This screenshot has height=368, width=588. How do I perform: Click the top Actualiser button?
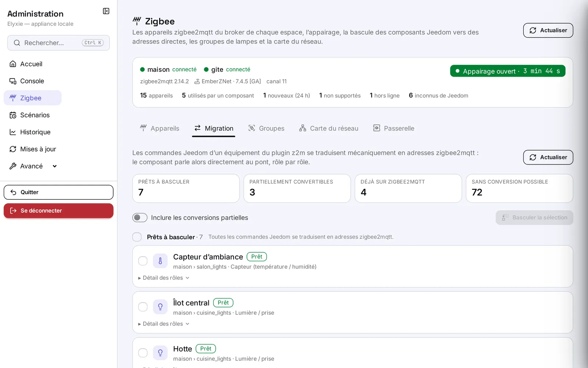tap(548, 31)
